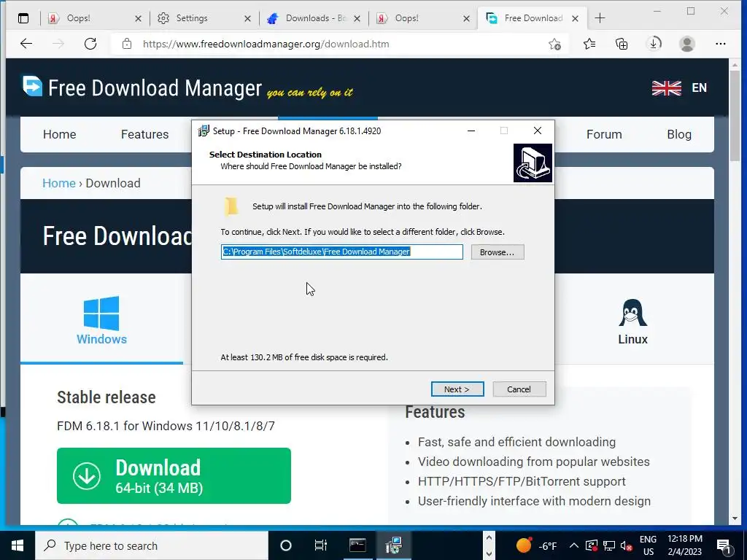Close the Settings tab
This screenshot has height=560, width=747.
(x=248, y=18)
